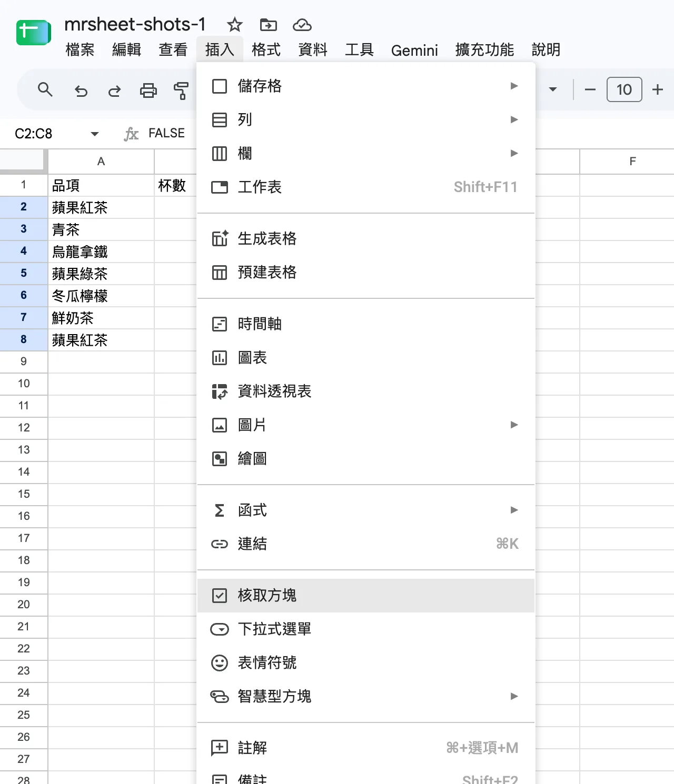Insert a 圖表 chart

coord(366,357)
